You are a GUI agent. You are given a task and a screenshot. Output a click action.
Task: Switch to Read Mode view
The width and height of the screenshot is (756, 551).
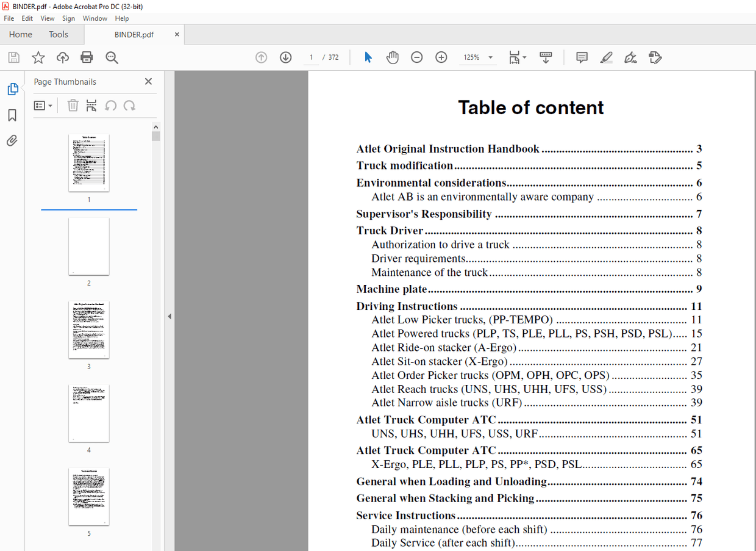point(546,57)
